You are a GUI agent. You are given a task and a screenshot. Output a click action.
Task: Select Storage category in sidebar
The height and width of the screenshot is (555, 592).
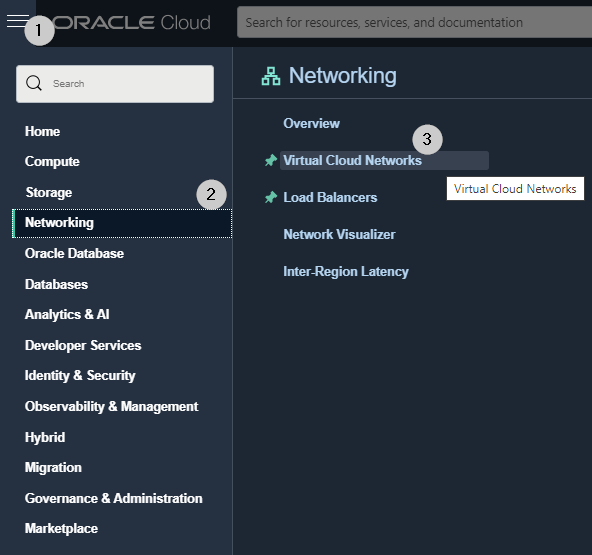(49, 193)
